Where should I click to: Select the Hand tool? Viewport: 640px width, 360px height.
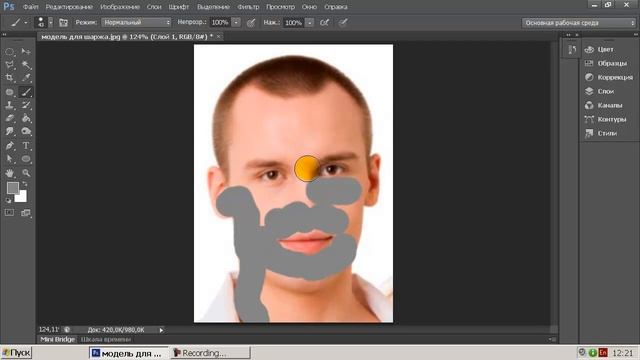pyautogui.click(x=10, y=173)
